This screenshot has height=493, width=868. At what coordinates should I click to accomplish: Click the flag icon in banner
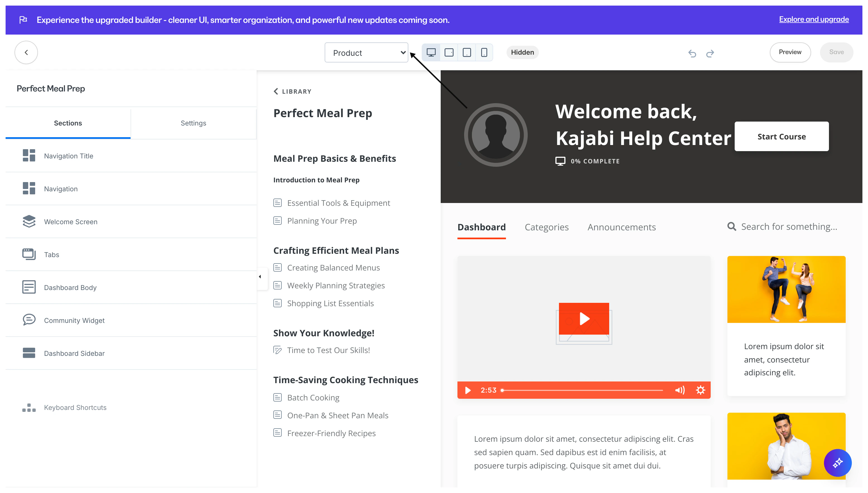[23, 20]
